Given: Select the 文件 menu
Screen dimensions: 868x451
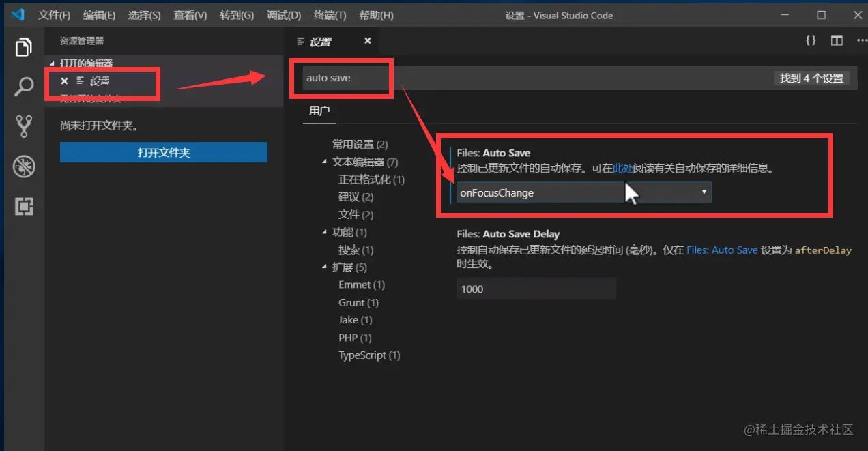Looking at the screenshot, I should tap(54, 14).
